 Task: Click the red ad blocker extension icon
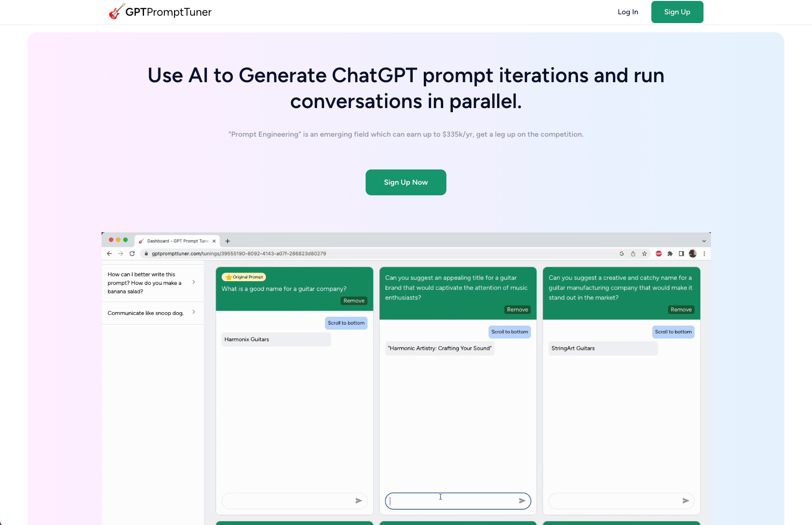pos(659,253)
